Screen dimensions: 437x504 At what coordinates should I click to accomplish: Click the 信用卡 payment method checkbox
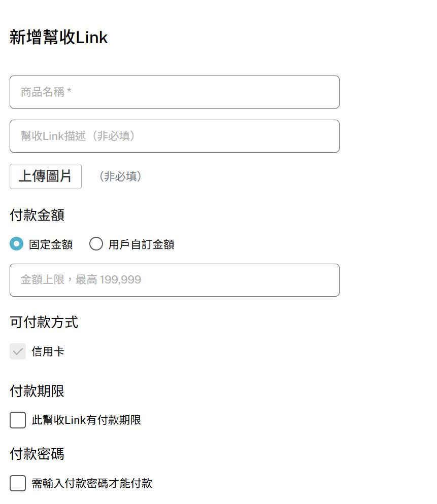18,351
